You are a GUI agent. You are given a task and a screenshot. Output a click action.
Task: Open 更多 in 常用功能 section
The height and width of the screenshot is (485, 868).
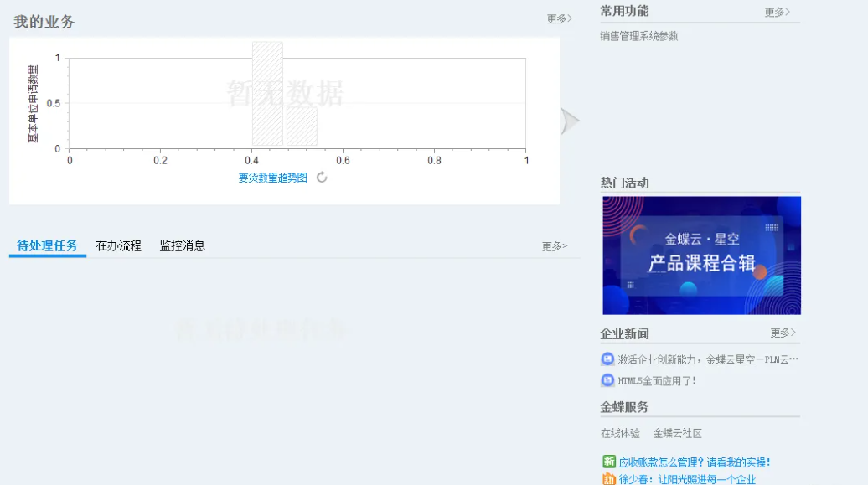pos(778,13)
